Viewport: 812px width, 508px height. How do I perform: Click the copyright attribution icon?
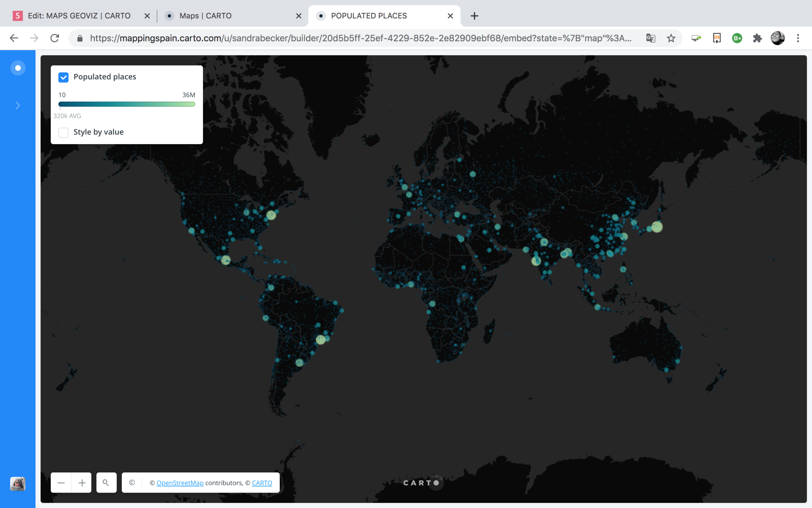tap(132, 483)
